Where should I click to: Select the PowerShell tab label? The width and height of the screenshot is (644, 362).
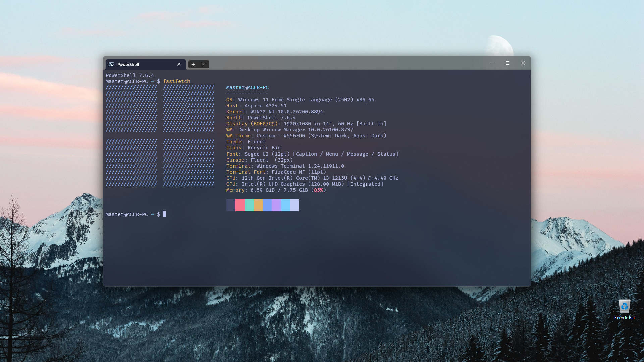point(128,64)
